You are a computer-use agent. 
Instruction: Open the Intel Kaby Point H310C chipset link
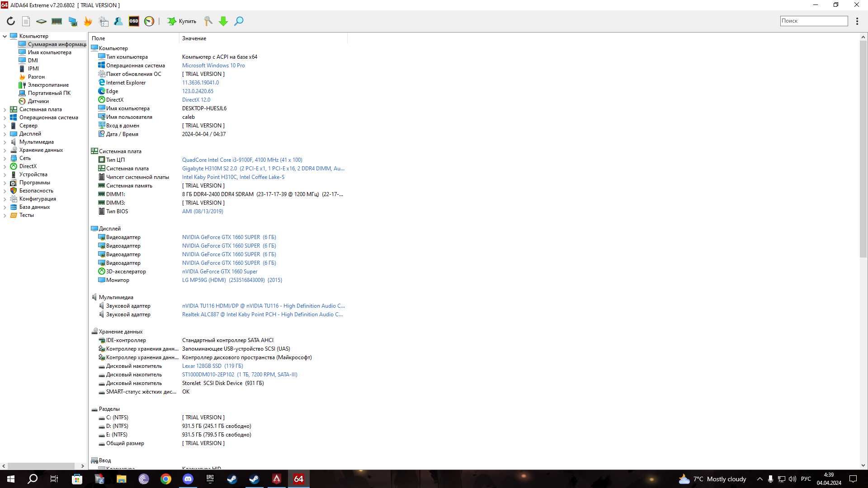[x=233, y=177]
